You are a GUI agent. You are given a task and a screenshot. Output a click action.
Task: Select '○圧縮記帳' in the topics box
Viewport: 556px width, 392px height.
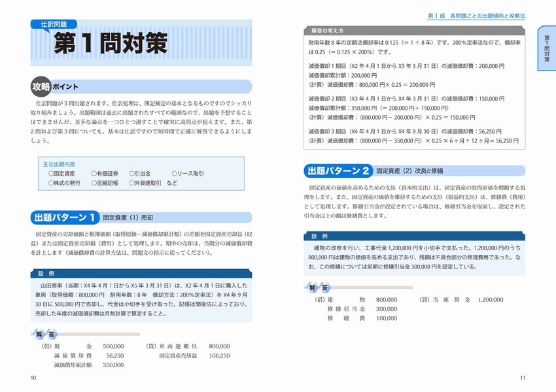105,183
